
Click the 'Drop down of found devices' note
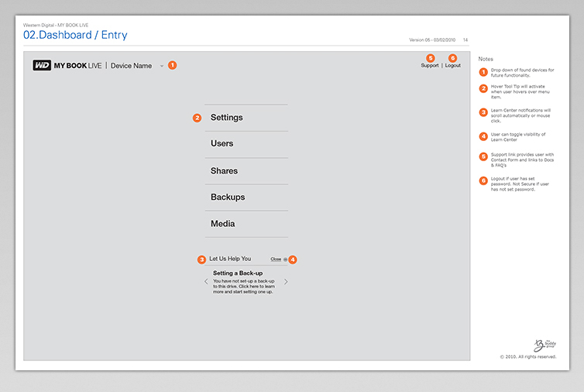coord(522,73)
